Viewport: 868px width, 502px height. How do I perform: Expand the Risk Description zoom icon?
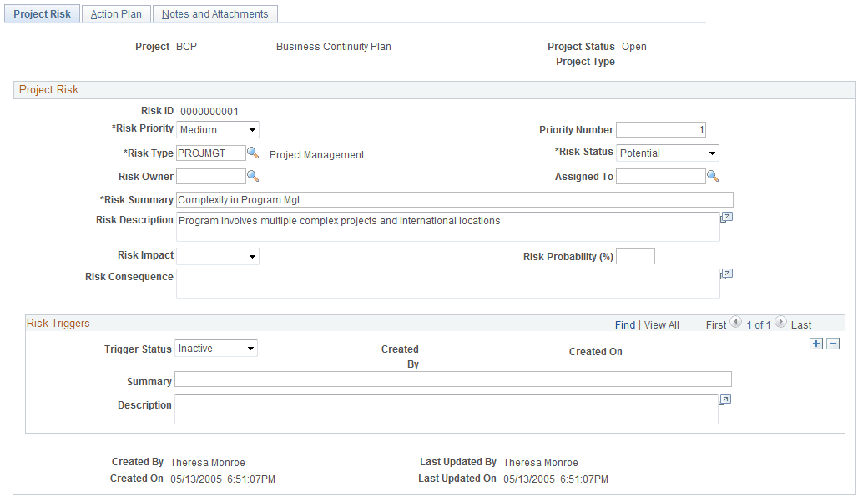[x=725, y=216]
